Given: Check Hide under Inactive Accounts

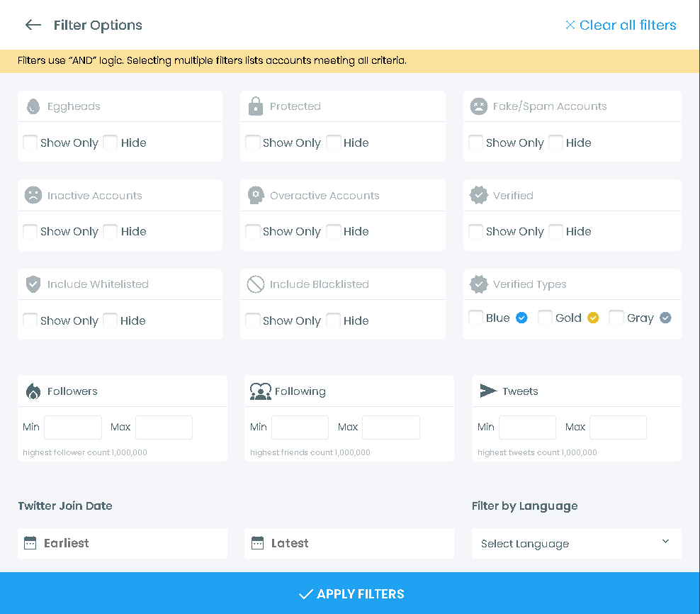Looking at the screenshot, I should coord(110,231).
